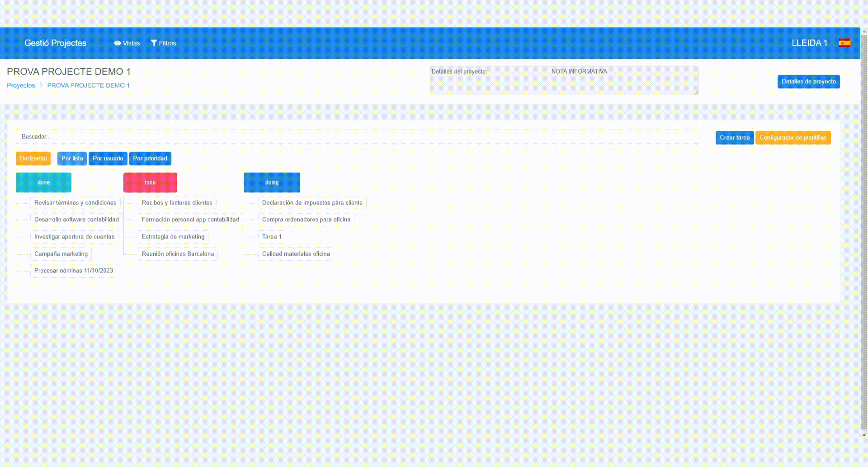Switch board view to Por usuario
868x467 pixels.
coord(108,158)
